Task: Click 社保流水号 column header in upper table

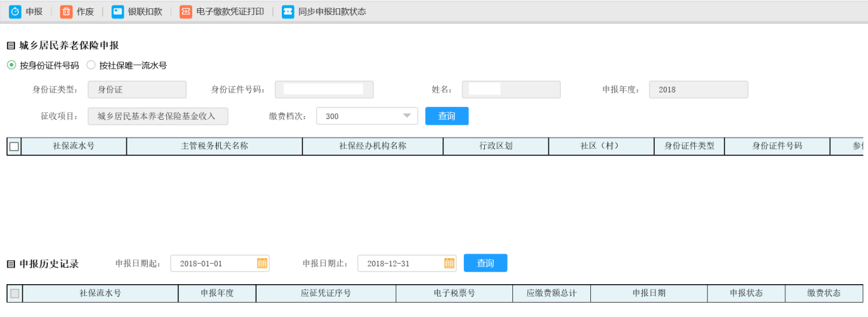Action: [x=74, y=147]
